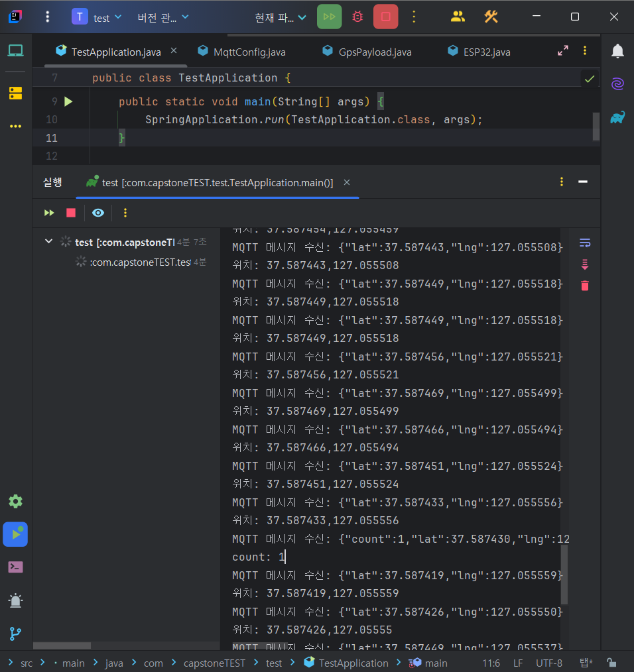Switch to the MqttConfig.java tab
This screenshot has width=634, height=672.
[x=242, y=52]
